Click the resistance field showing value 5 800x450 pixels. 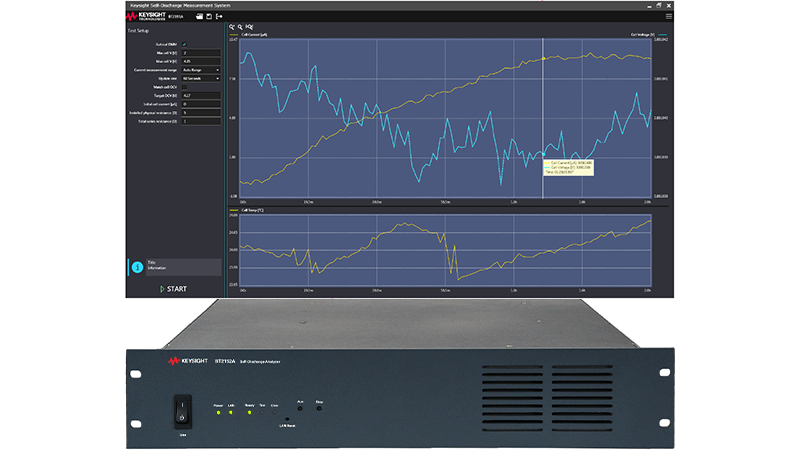tap(201, 113)
